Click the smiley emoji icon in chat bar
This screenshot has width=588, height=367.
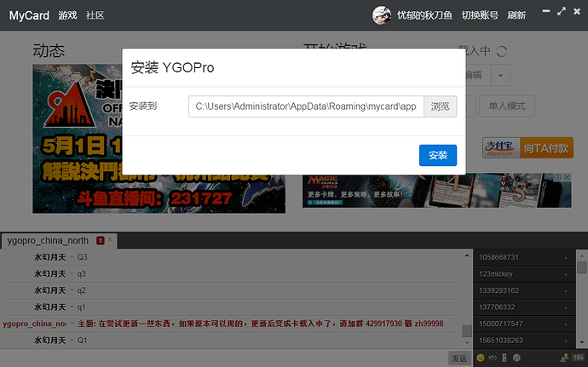pyautogui.click(x=481, y=357)
